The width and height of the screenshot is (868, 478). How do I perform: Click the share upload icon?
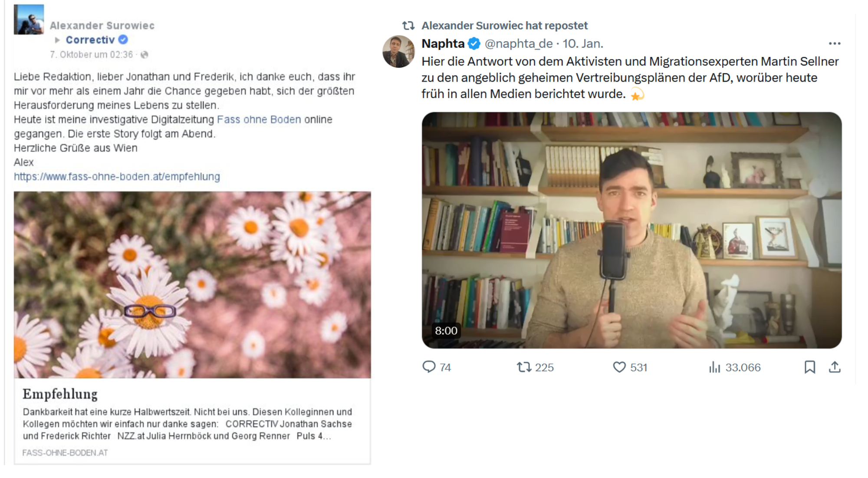pyautogui.click(x=835, y=367)
